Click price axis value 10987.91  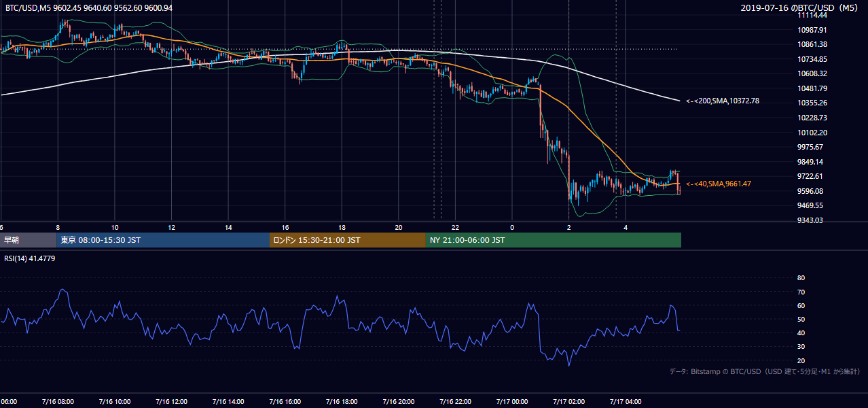point(812,30)
